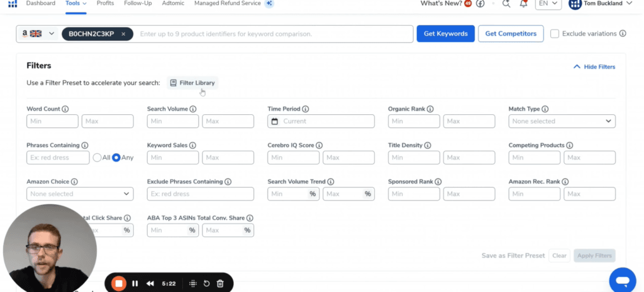Go to the Dashboard menu item

click(x=41, y=3)
